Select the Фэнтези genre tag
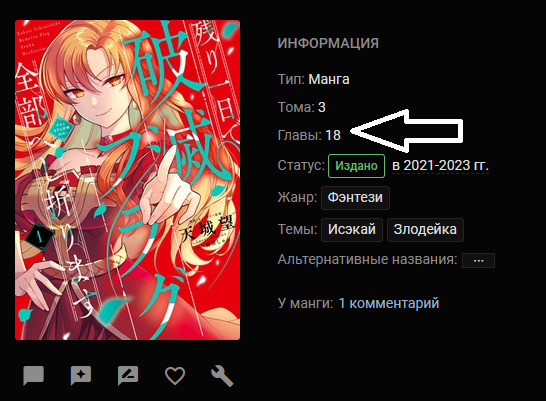Screen dimensions: 546x401 355,198
